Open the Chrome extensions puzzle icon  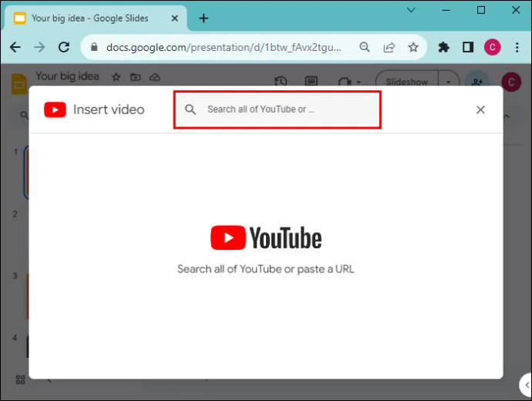coord(443,47)
